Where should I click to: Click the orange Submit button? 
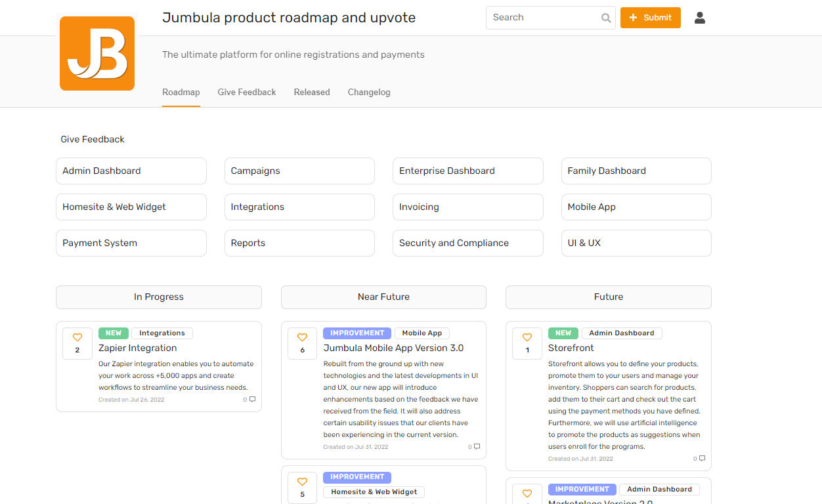tap(650, 18)
